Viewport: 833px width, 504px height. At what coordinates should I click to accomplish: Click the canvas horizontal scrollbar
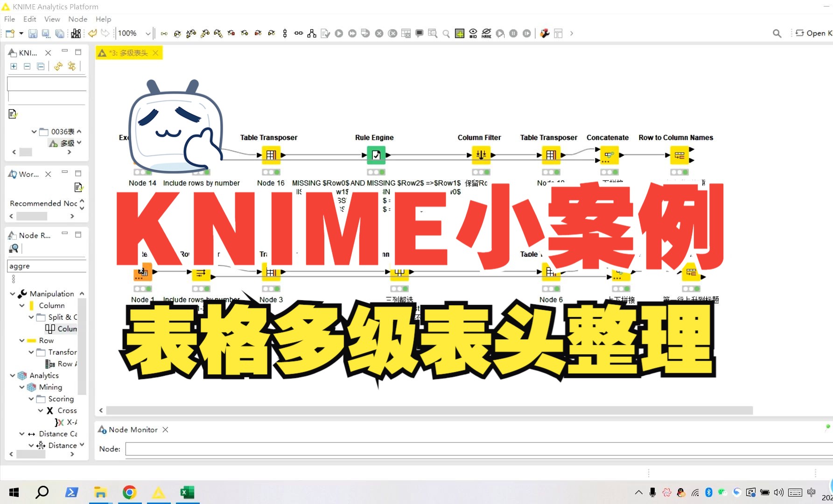point(429,410)
